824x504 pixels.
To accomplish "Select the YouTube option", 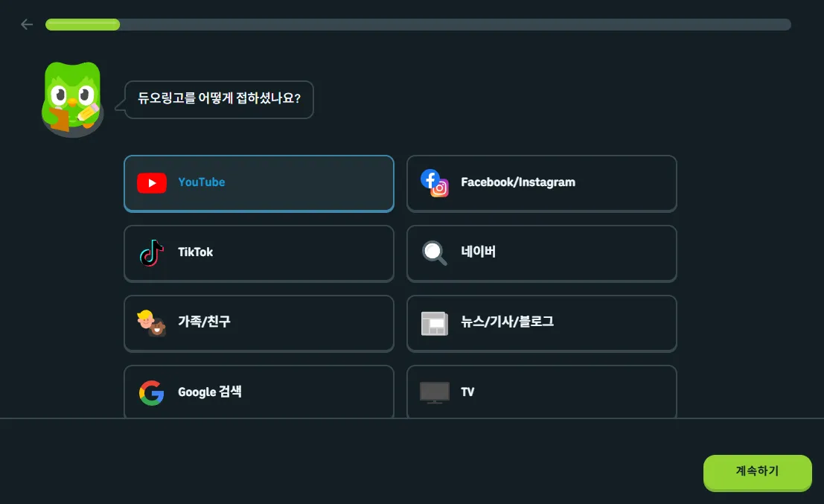I will click(259, 183).
